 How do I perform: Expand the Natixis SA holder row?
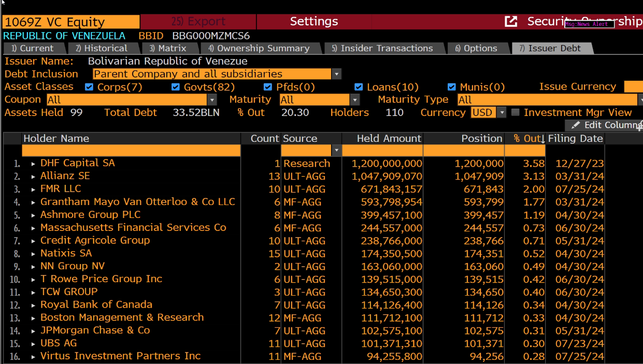tap(34, 254)
